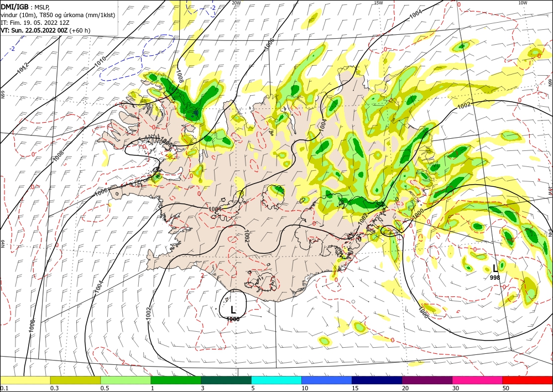Pick the blue 10–15 legend swatch
Image resolution: width=553 pixels, height=392 pixels.
[327, 380]
